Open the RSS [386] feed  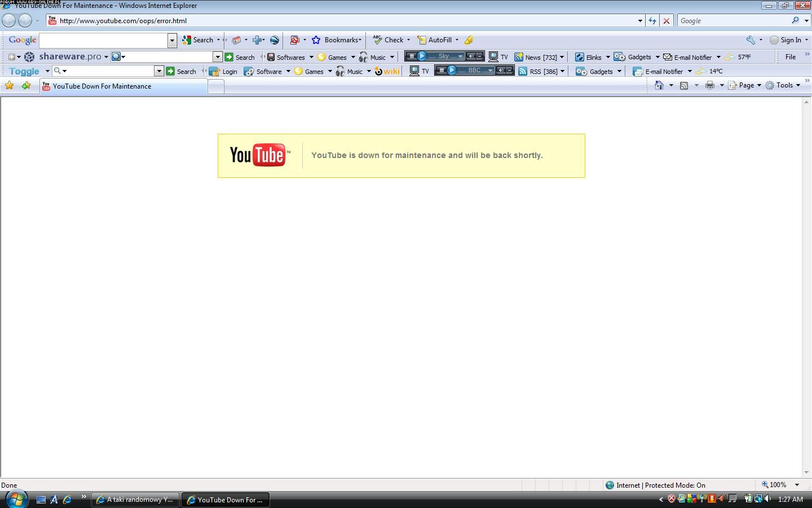538,71
